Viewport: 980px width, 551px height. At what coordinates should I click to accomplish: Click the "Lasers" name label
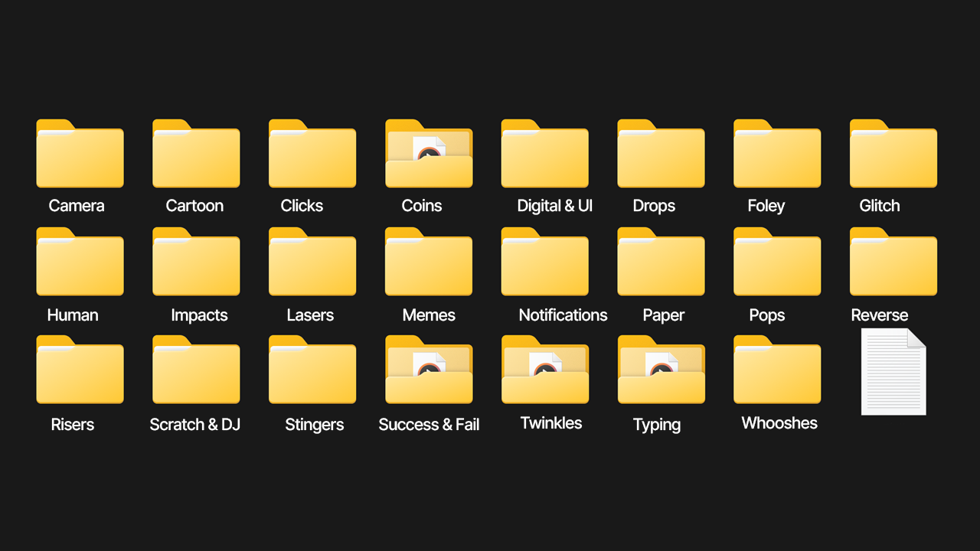[x=310, y=315]
